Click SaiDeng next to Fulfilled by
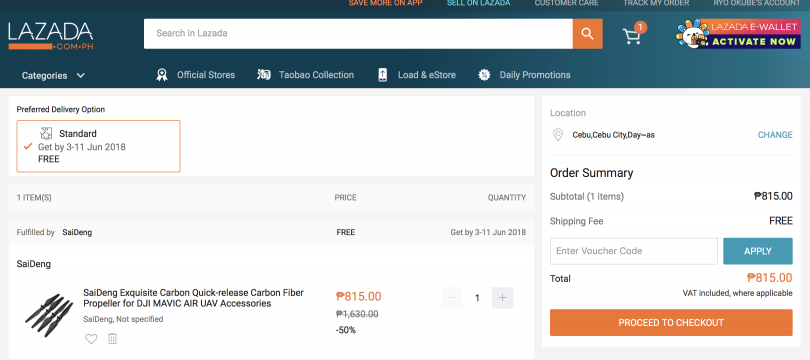 77,232
